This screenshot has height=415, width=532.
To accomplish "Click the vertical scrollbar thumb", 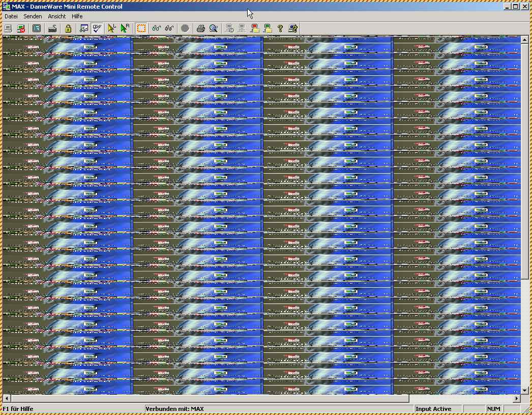I will 524,161.
